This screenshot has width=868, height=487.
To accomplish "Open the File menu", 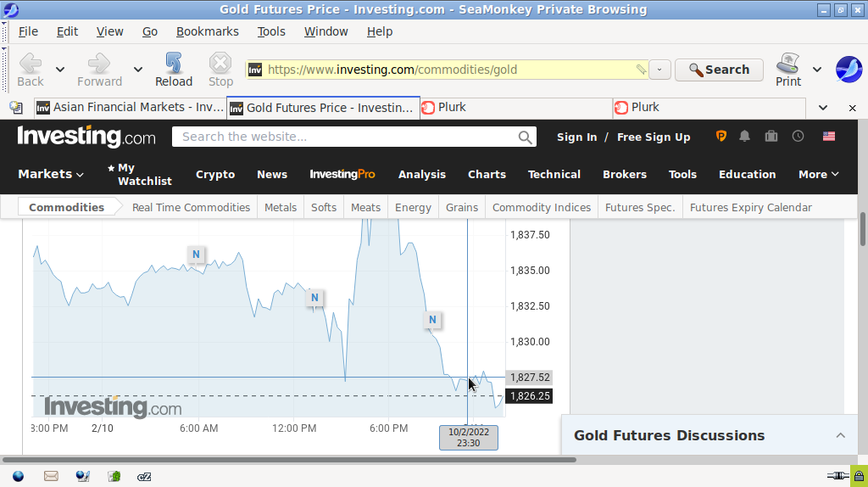I will (28, 31).
